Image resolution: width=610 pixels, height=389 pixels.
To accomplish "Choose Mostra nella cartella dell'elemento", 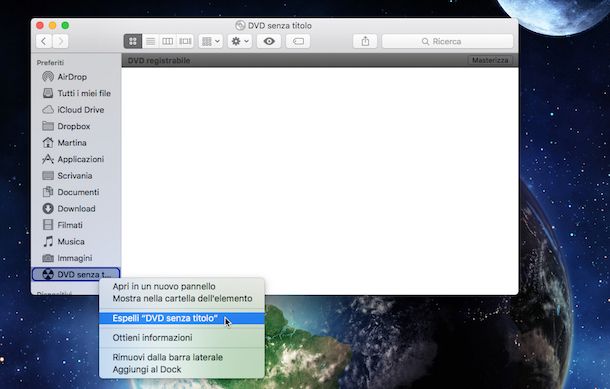I will (182, 298).
